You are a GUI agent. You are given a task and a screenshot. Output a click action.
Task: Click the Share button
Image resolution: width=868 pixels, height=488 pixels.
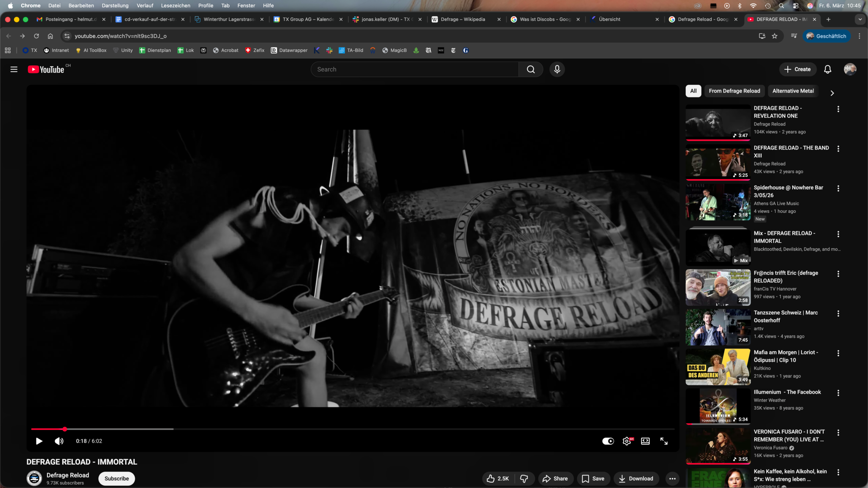(x=555, y=479)
